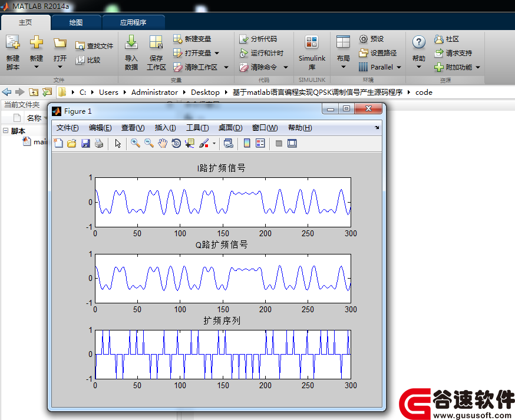Screen dimensions: 515x420
Task: Expand the Open (打开) dropdown arrow
Action: 60,67
